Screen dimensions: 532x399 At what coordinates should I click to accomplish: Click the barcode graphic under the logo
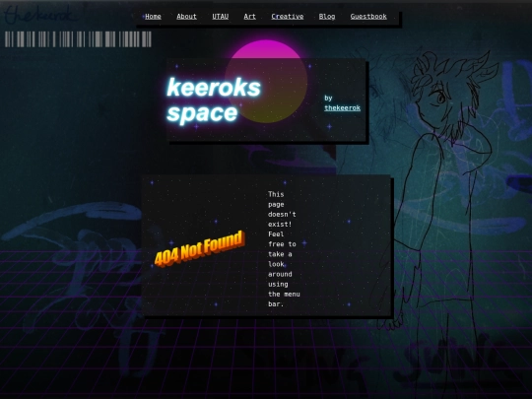click(78, 39)
